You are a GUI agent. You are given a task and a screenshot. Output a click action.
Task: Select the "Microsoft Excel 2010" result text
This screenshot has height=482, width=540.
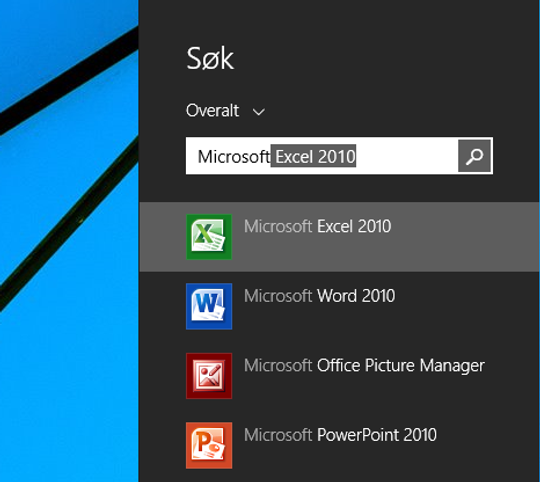[318, 227]
